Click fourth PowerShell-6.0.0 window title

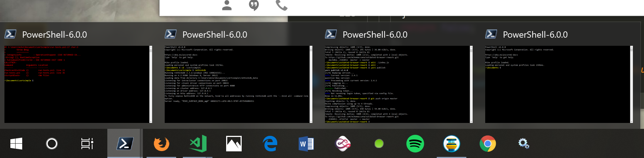pos(535,35)
